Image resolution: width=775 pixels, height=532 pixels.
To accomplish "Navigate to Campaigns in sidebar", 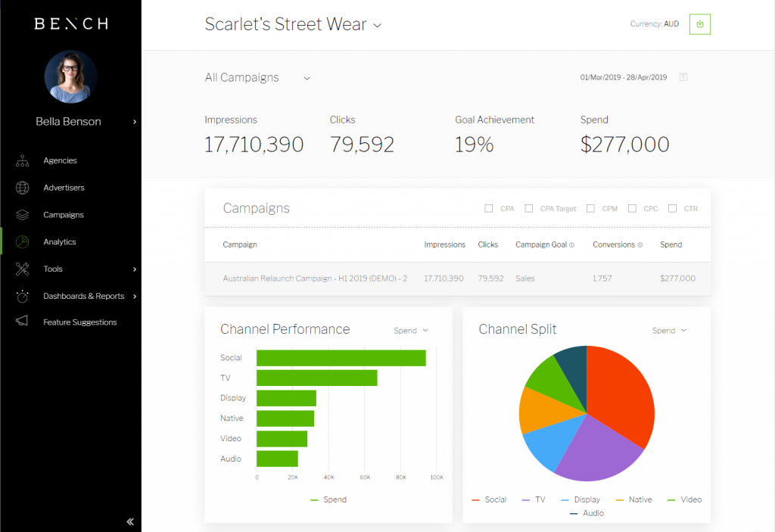I will [x=64, y=215].
